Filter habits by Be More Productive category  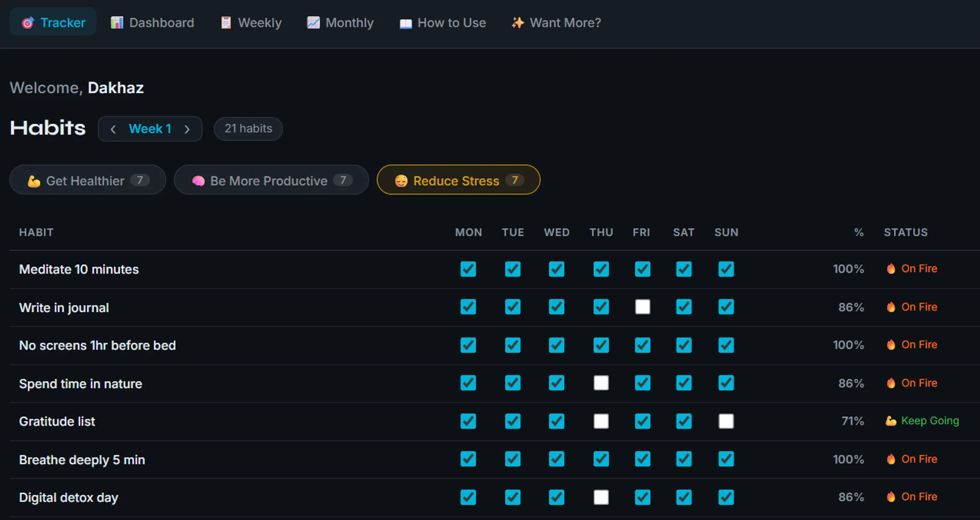[271, 180]
